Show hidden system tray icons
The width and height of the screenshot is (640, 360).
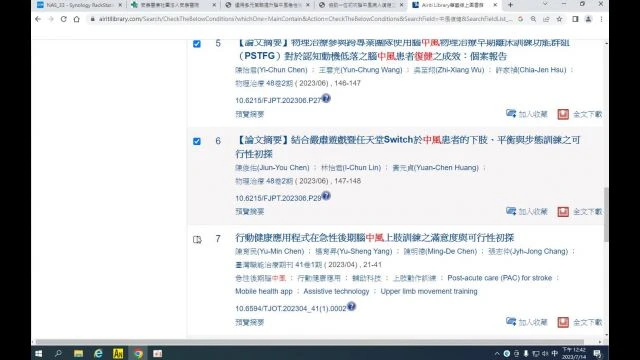[x=497, y=353]
